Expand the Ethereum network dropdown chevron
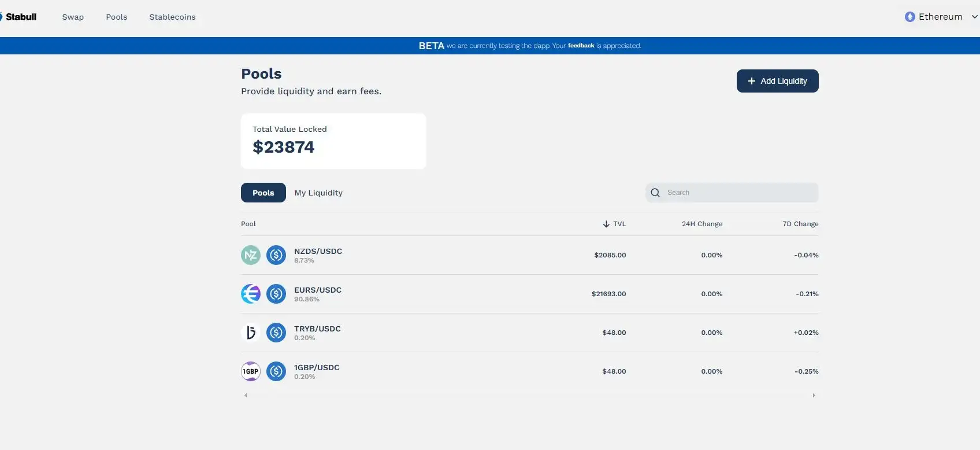The image size is (980, 450). pyautogui.click(x=974, y=17)
